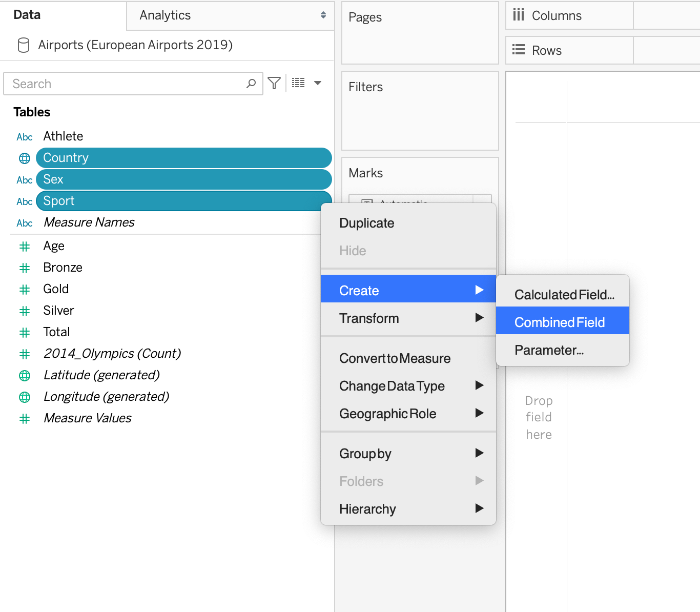This screenshot has width=700, height=612.
Task: Click the number icon beside Gold
Action: (x=25, y=290)
